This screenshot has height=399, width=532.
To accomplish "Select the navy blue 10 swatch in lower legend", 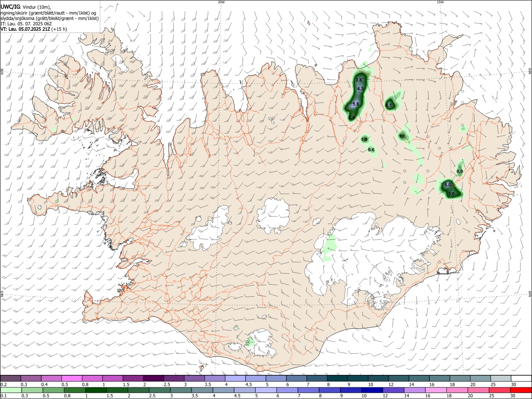I will (x=372, y=390).
